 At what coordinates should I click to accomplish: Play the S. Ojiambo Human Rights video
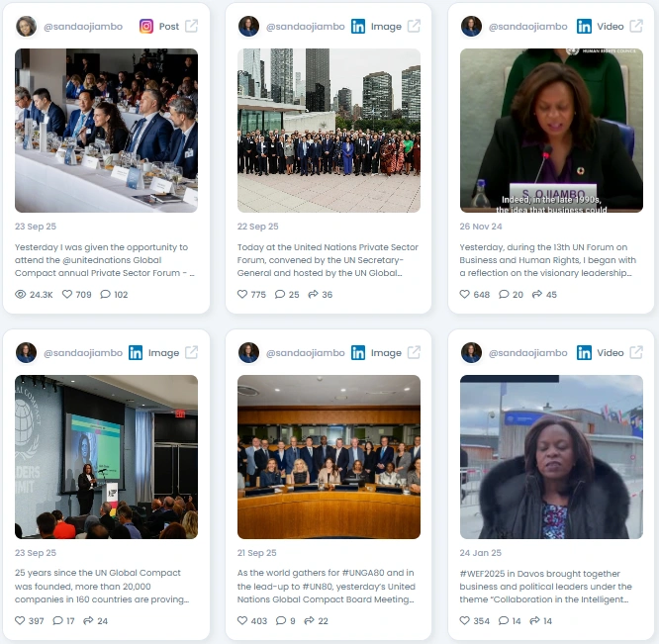(x=551, y=131)
